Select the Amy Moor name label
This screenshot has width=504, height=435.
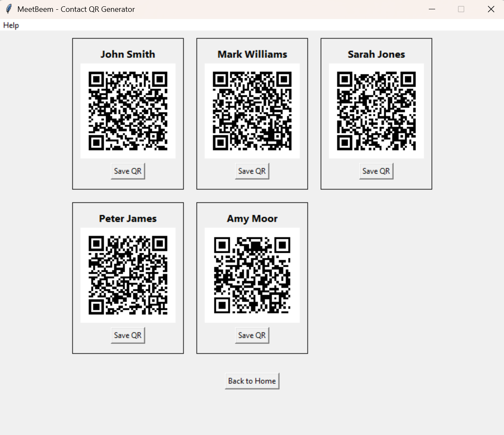point(252,219)
